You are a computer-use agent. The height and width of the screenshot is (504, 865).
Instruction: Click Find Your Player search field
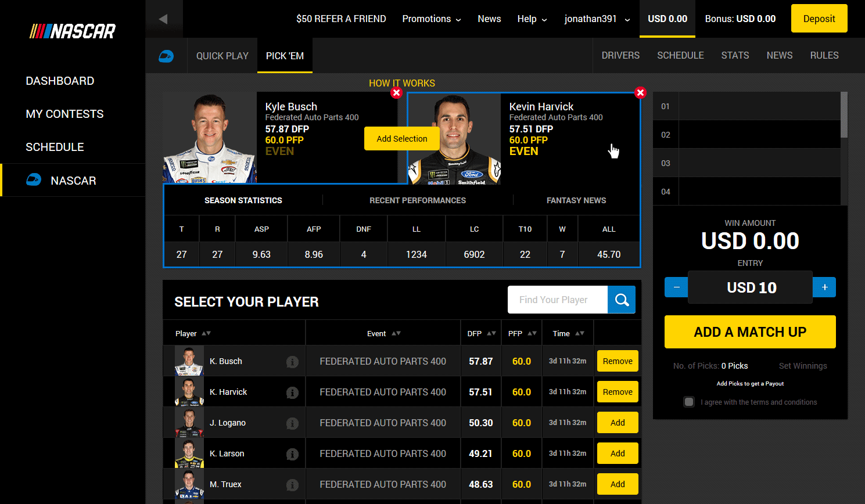click(558, 300)
